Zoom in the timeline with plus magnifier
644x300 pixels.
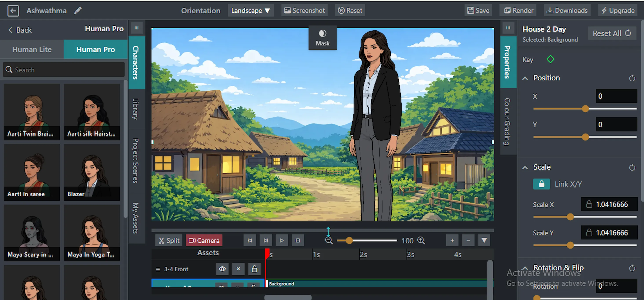421,240
